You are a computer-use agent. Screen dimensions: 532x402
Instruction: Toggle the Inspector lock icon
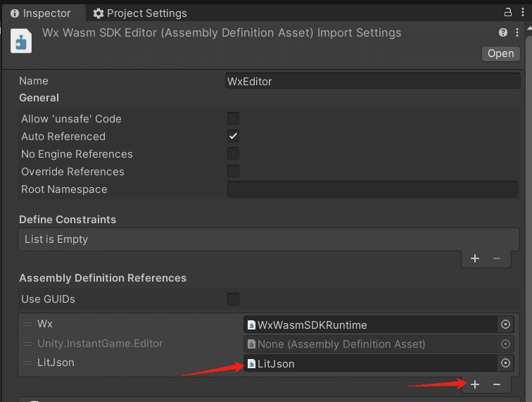(507, 13)
